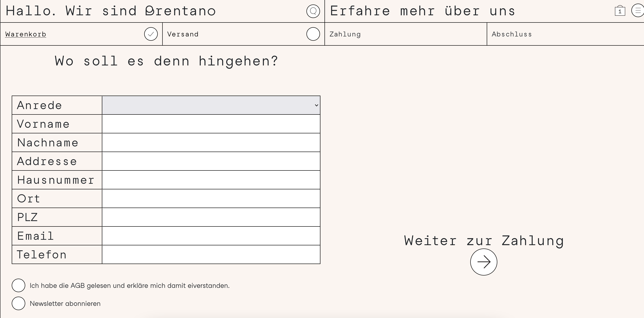
Task: Click the checkmark circle next to Warenkorb
Action: tap(151, 34)
